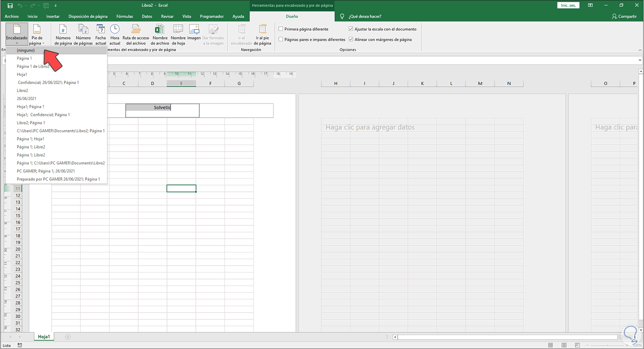Insert Hora actual into header
Image resolution: width=644 pixels, height=349 pixels.
point(115,34)
